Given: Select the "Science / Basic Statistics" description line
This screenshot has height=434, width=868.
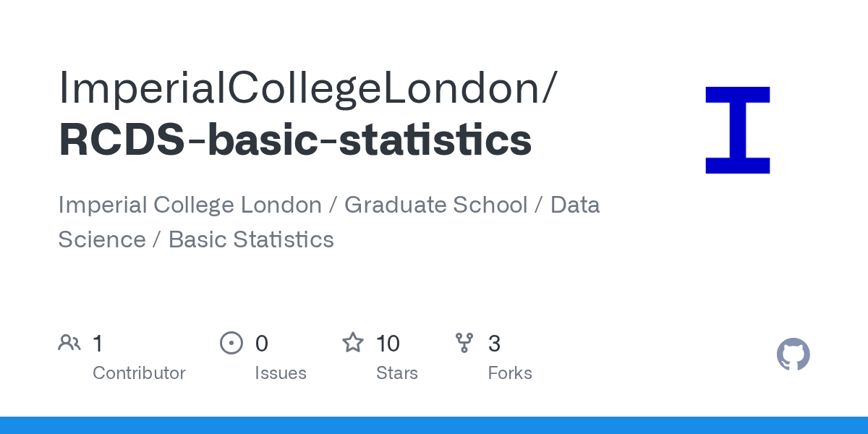Looking at the screenshot, I should click(x=195, y=239).
